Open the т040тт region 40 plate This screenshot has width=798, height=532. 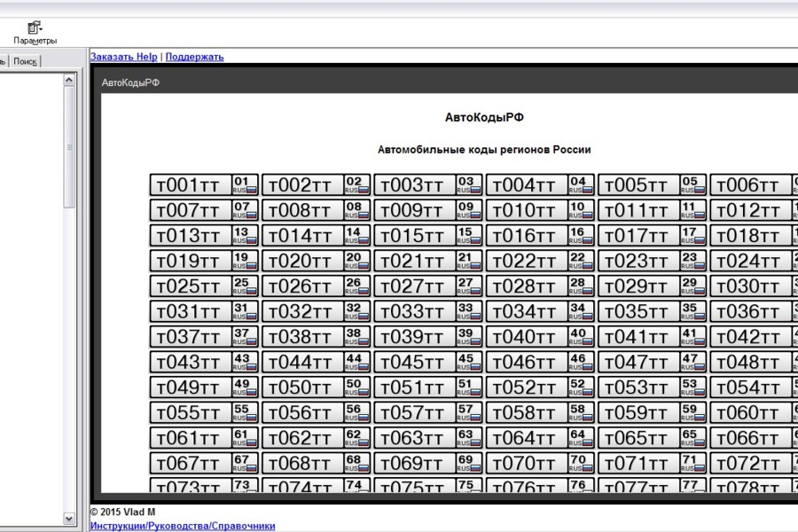540,337
